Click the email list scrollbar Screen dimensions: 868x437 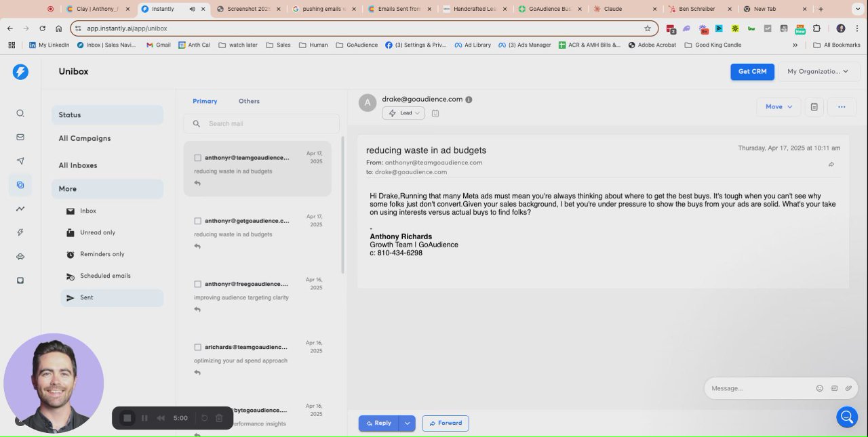[x=342, y=205]
